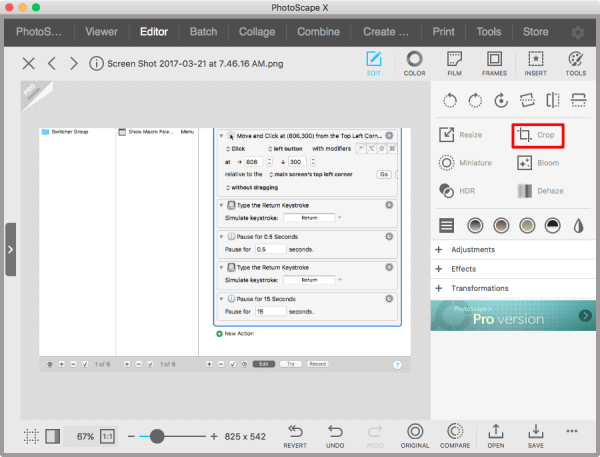This screenshot has width=600, height=457.
Task: Click the screenshot file name title
Action: click(195, 64)
